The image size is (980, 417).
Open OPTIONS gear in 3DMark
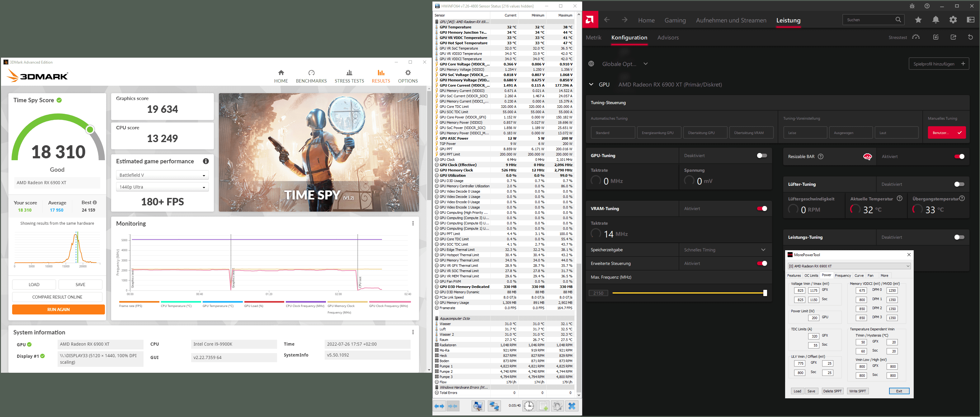408,76
